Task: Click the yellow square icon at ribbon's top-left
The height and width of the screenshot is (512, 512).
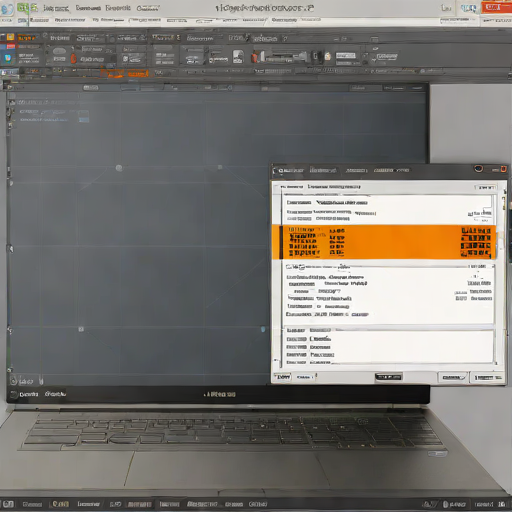Action: tap(10, 37)
